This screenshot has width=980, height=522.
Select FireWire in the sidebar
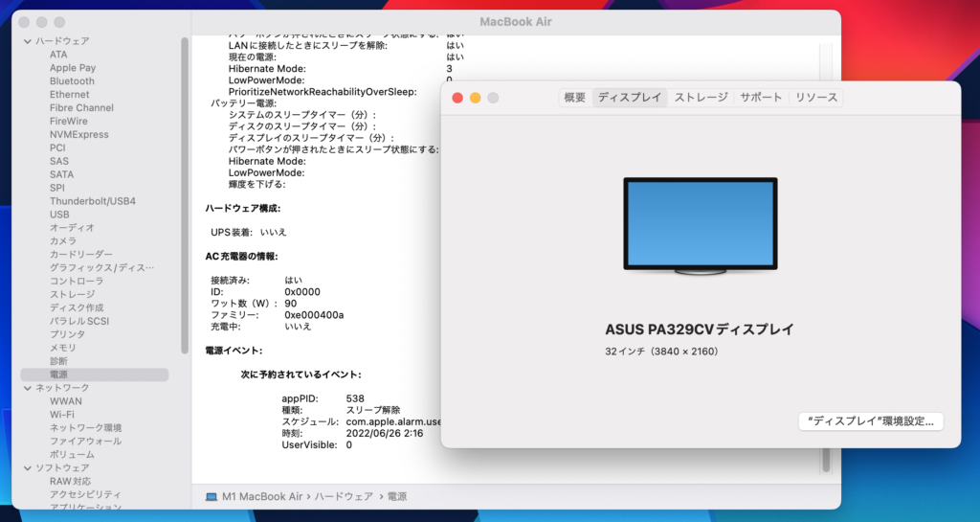tap(68, 122)
